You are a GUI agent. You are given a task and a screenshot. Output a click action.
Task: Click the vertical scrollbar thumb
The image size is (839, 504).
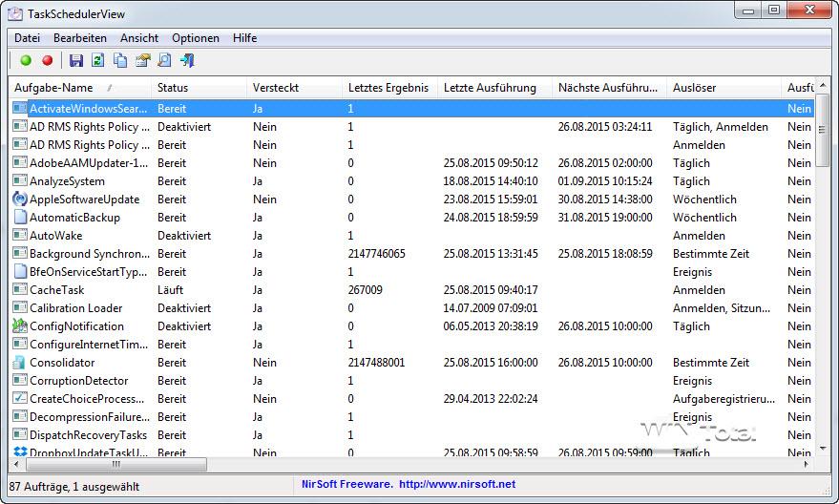pos(823,130)
